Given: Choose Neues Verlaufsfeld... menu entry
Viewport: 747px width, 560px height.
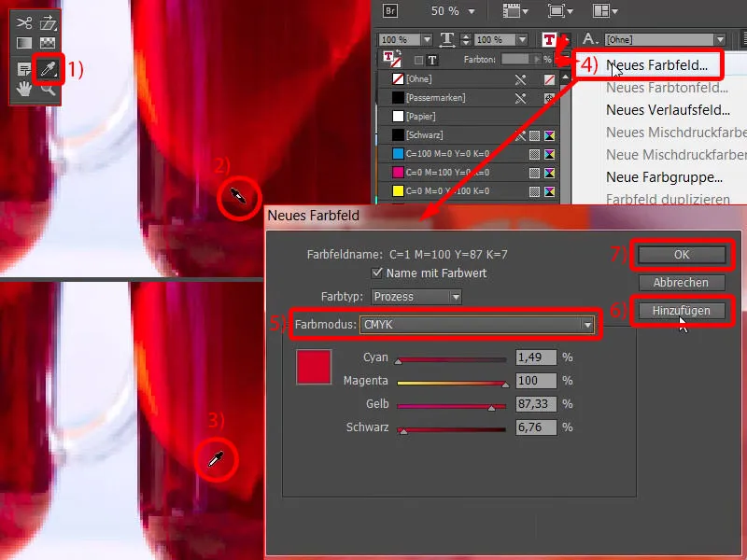Looking at the screenshot, I should 668,110.
